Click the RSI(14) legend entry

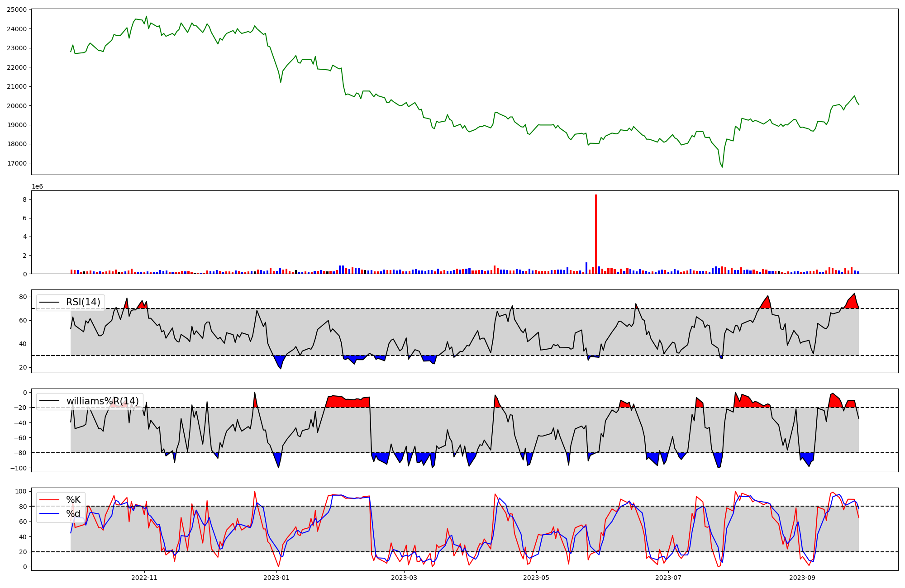[83, 302]
